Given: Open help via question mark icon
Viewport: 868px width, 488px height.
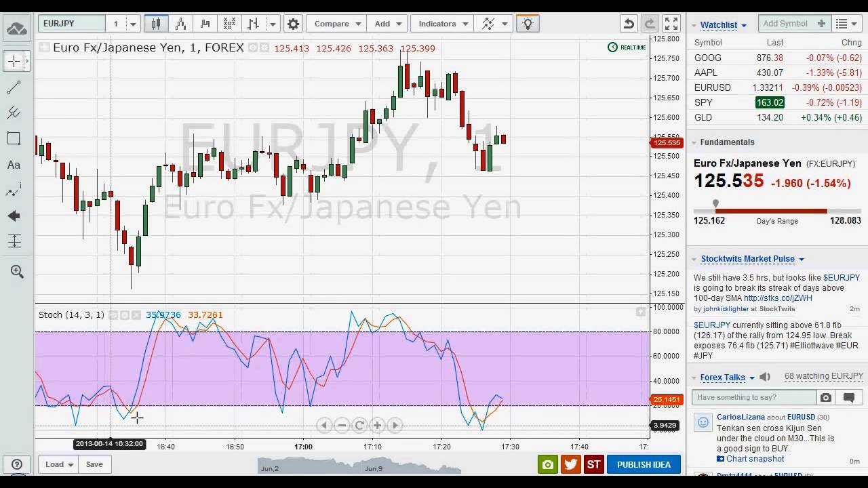Looking at the screenshot, I should click(x=17, y=464).
